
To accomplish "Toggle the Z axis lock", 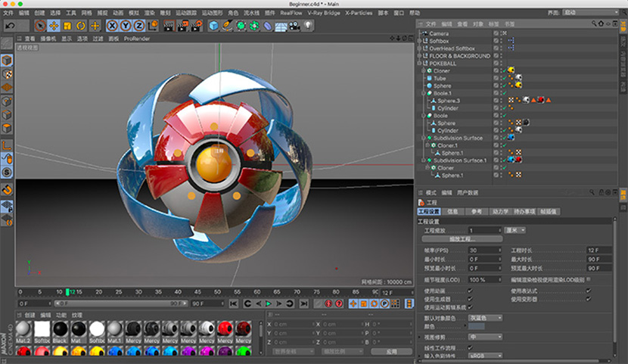I will [139, 26].
